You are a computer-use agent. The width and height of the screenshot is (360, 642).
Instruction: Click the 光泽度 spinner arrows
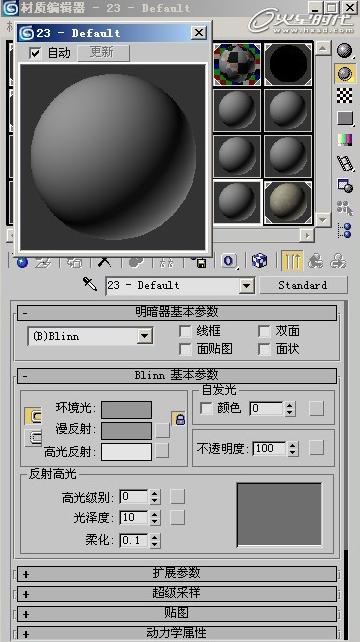[154, 518]
